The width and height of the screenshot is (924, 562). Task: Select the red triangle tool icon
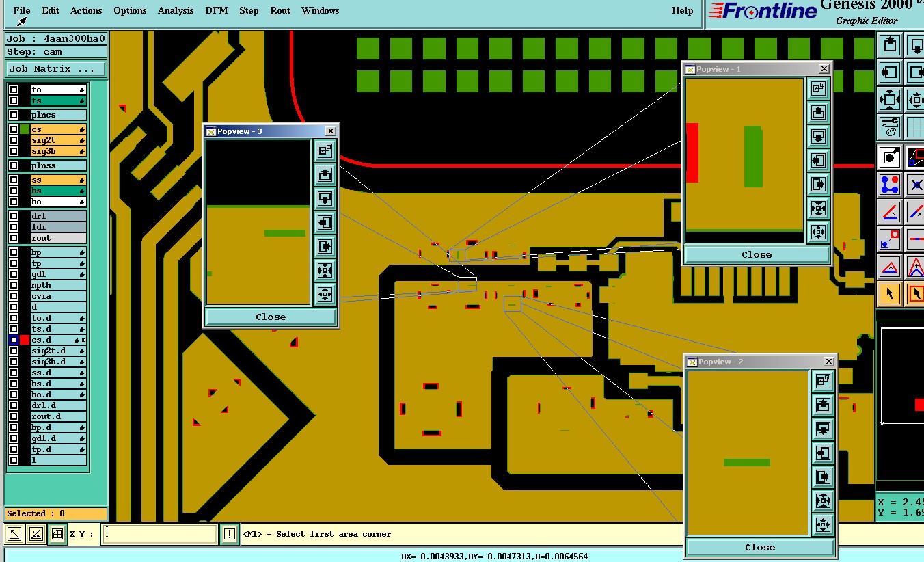pos(889,267)
